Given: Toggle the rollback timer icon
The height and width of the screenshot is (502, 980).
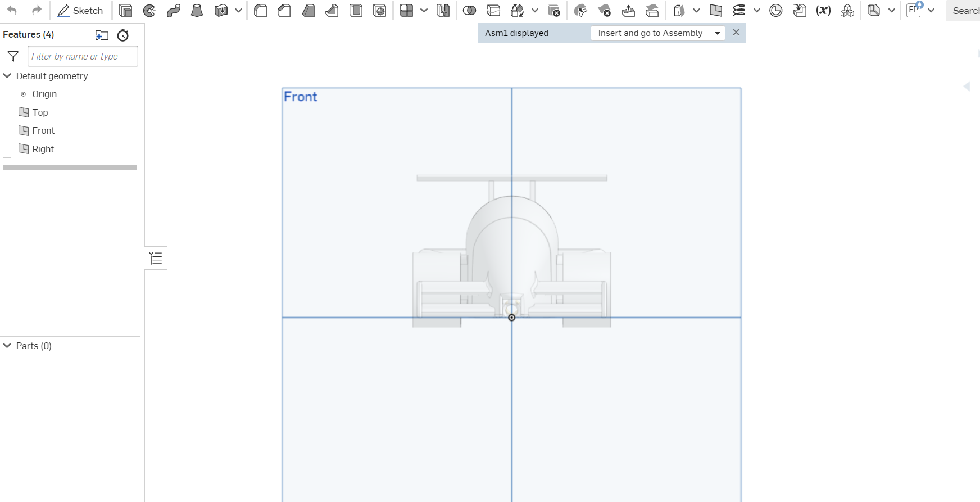Looking at the screenshot, I should pyautogui.click(x=123, y=35).
